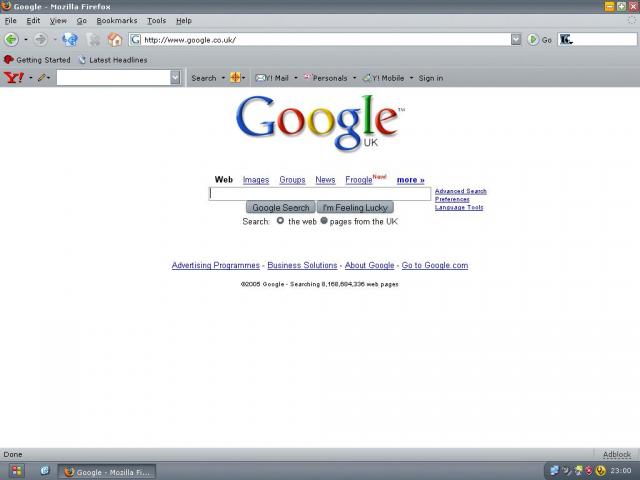Open the Y! Mobile dropdown arrow
640x480 pixels.
[411, 78]
